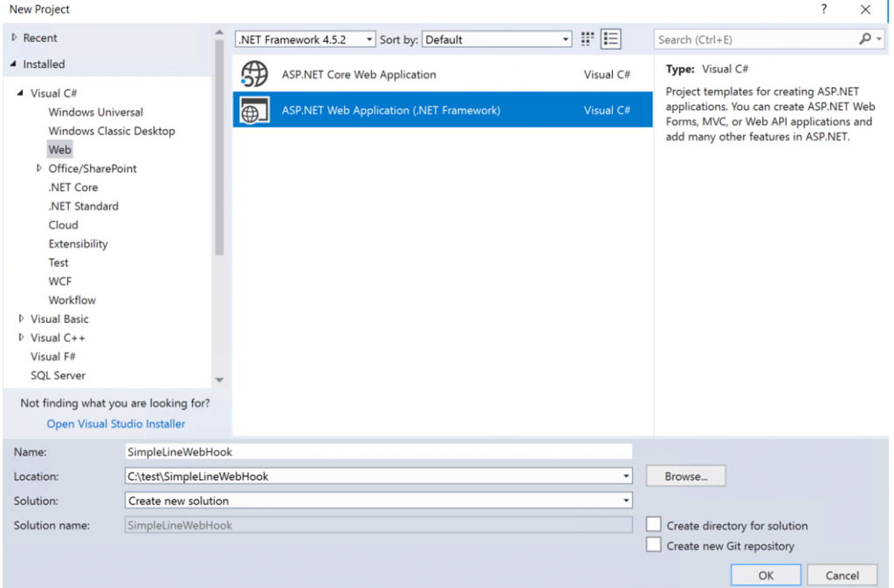
Task: Choose ASP.NET Core Web Application template
Action: tap(443, 74)
